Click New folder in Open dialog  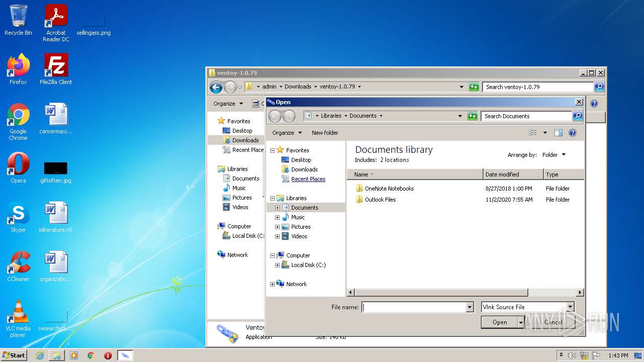point(325,133)
